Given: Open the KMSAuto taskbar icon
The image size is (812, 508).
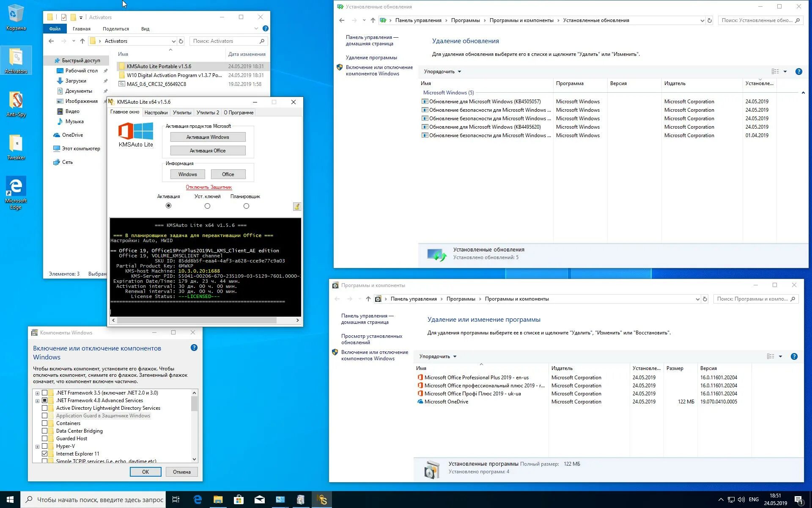Looking at the screenshot, I should point(322,500).
